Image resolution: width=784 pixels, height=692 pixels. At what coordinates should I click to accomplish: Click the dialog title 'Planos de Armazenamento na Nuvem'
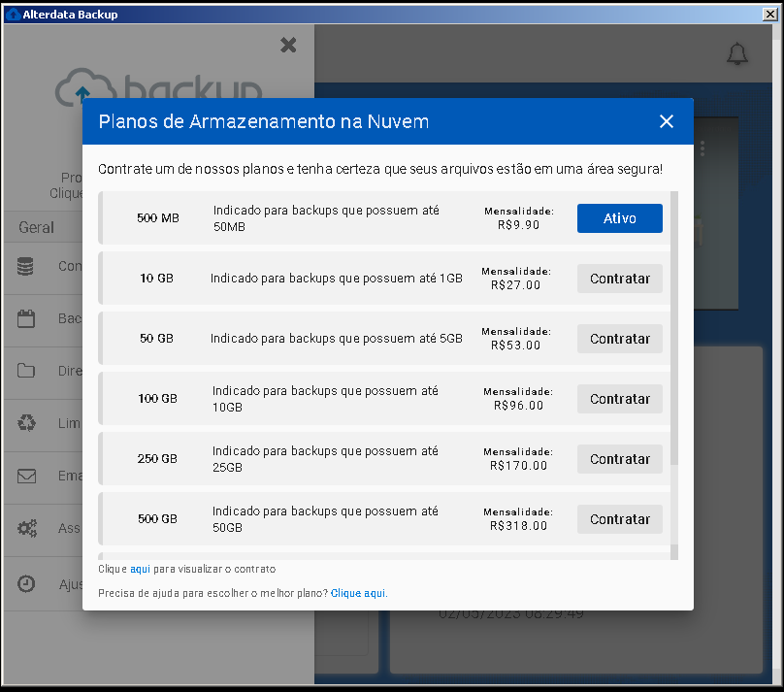click(264, 121)
